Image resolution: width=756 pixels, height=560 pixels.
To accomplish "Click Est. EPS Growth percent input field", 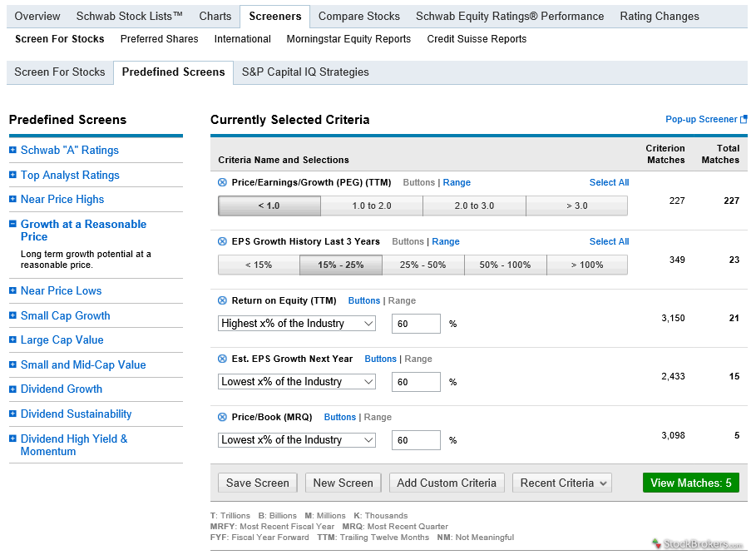I will coord(416,382).
